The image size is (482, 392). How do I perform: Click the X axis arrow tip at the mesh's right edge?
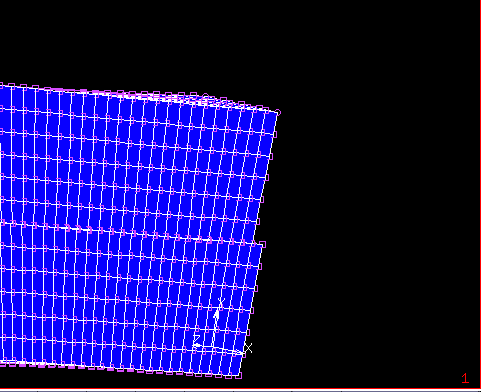click(239, 352)
